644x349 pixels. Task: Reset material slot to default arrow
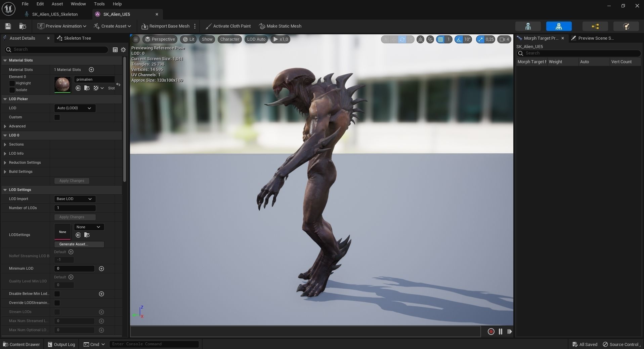point(118,84)
